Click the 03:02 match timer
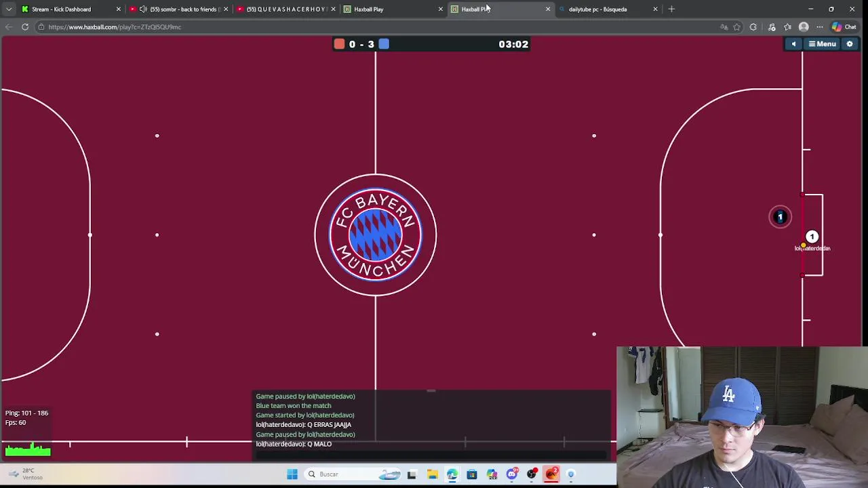This screenshot has width=868, height=488. point(513,44)
